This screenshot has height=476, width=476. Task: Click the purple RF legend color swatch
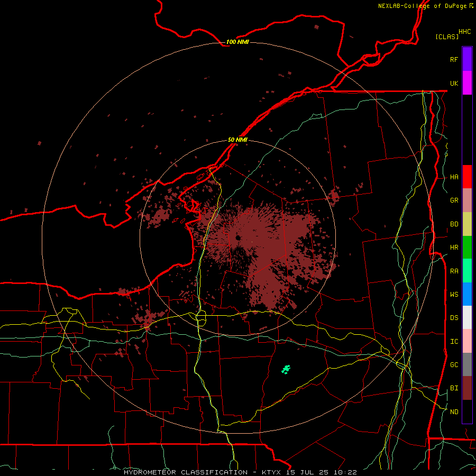467,59
